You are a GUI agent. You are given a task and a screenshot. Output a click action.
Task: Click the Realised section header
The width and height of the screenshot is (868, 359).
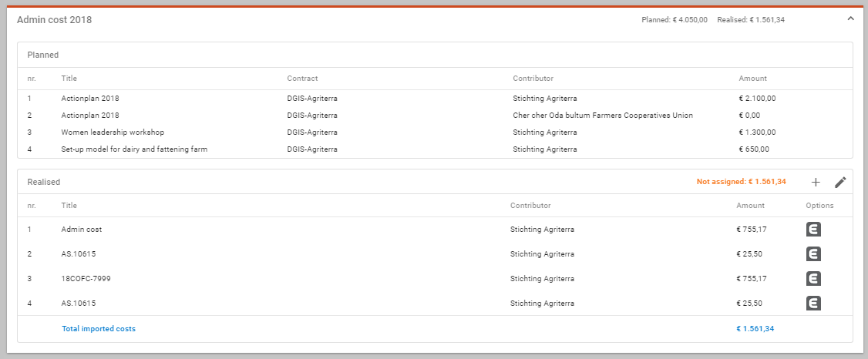(44, 182)
